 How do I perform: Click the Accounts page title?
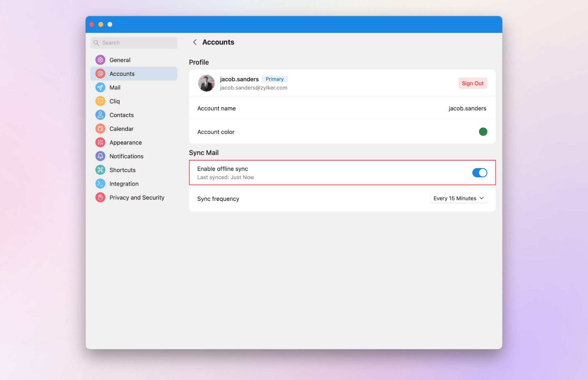218,42
